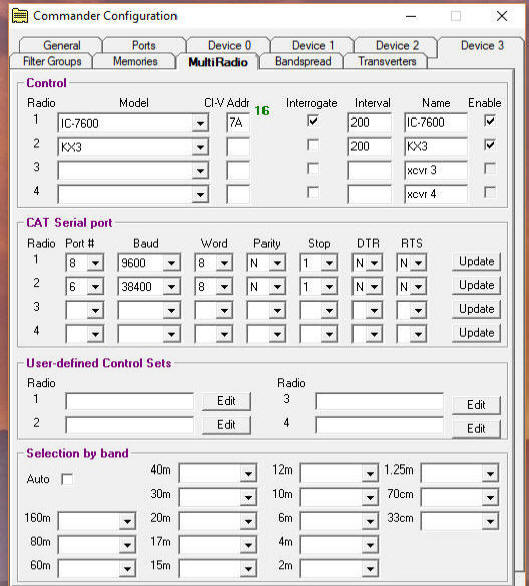
Task: Click Edit button for Radio 2 control set
Action: pyautogui.click(x=226, y=425)
